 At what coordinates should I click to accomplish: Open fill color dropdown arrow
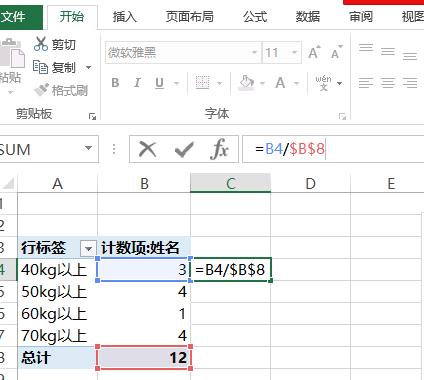[262, 83]
